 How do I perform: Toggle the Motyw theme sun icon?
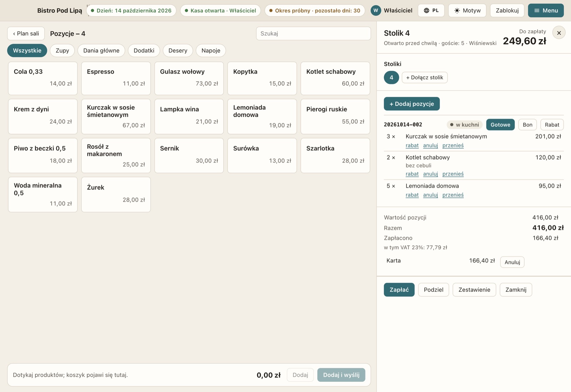coord(457,11)
